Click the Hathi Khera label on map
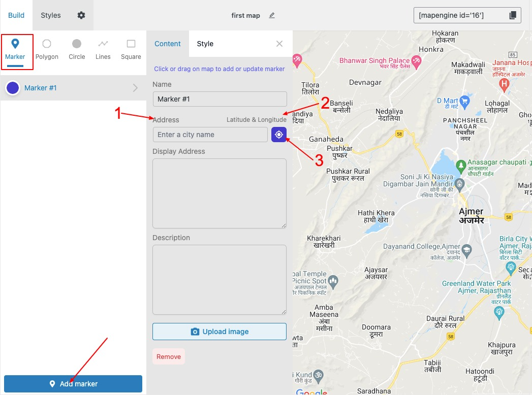 click(x=376, y=216)
